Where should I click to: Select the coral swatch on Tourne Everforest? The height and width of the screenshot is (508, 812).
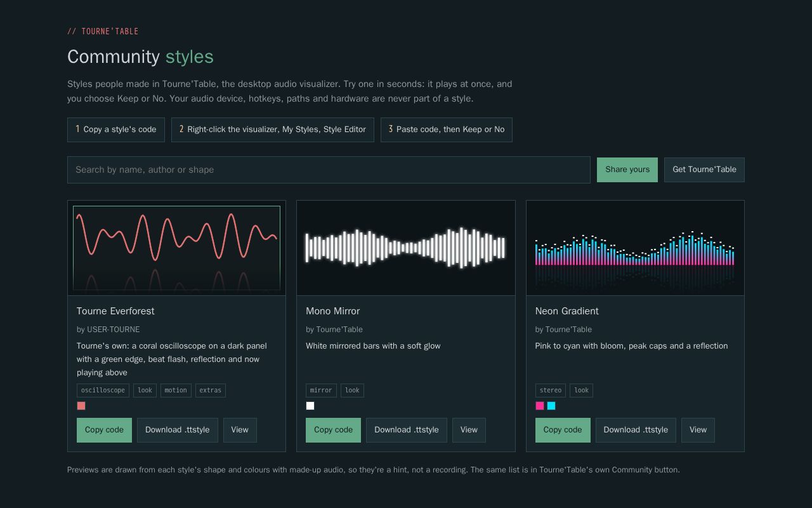(x=81, y=406)
